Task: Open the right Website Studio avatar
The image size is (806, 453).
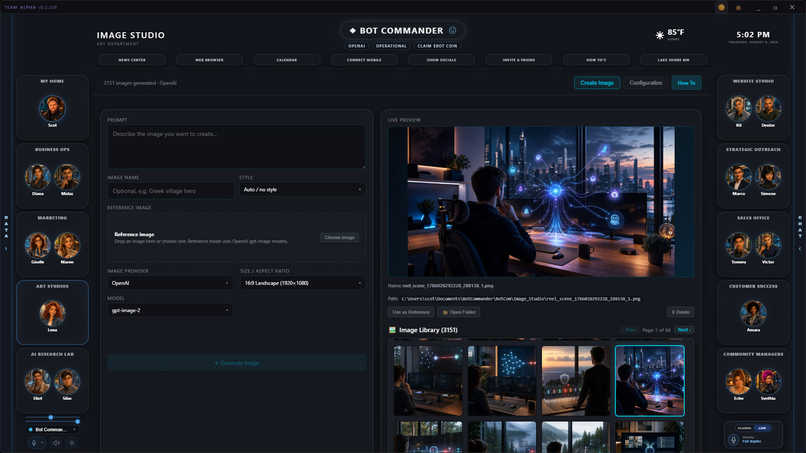Action: (768, 108)
